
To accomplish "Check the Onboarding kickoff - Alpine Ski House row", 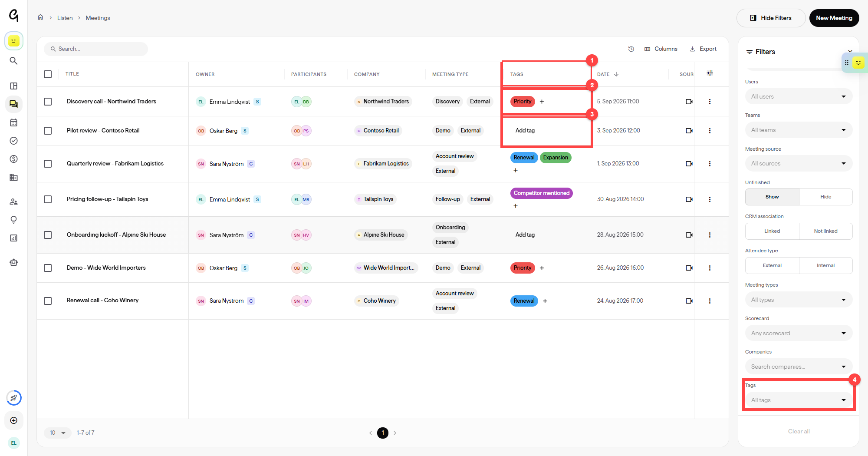I will 48,235.
